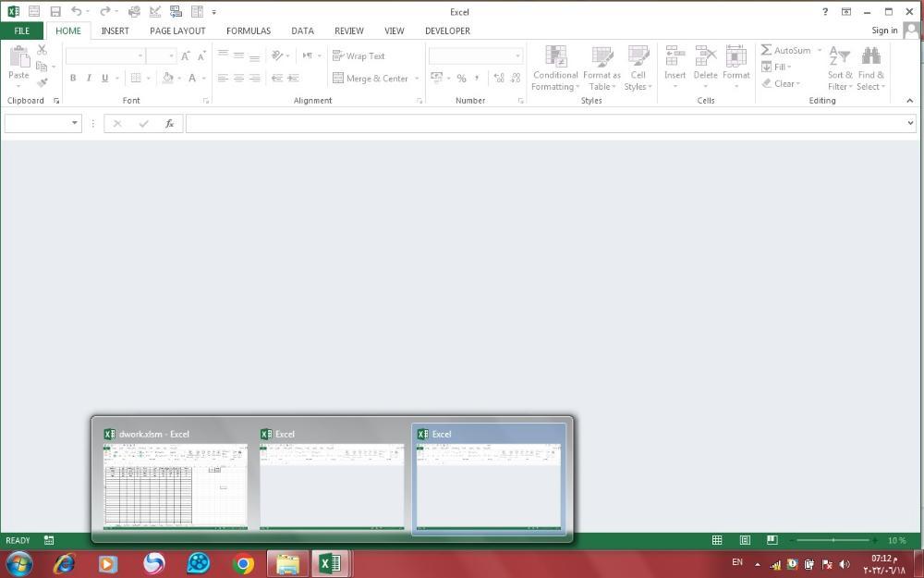Apply Percent Style number format
Viewport: 924px width, 578px height.
461,78
